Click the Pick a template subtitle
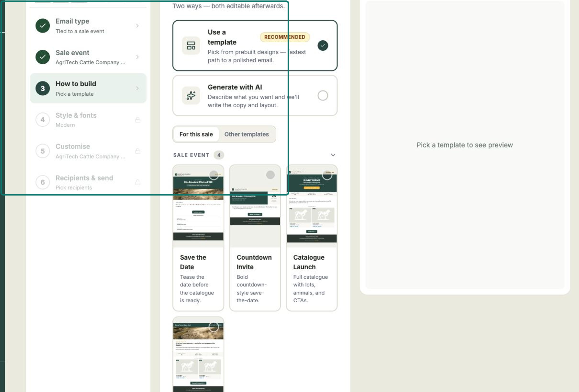Image resolution: width=579 pixels, height=392 pixels. coord(74,94)
